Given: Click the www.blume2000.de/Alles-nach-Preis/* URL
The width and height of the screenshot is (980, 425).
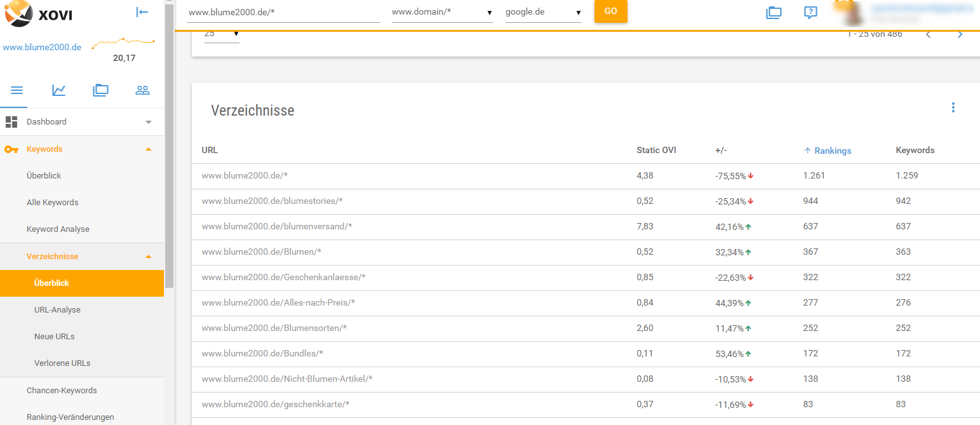Looking at the screenshot, I should click(x=278, y=303).
